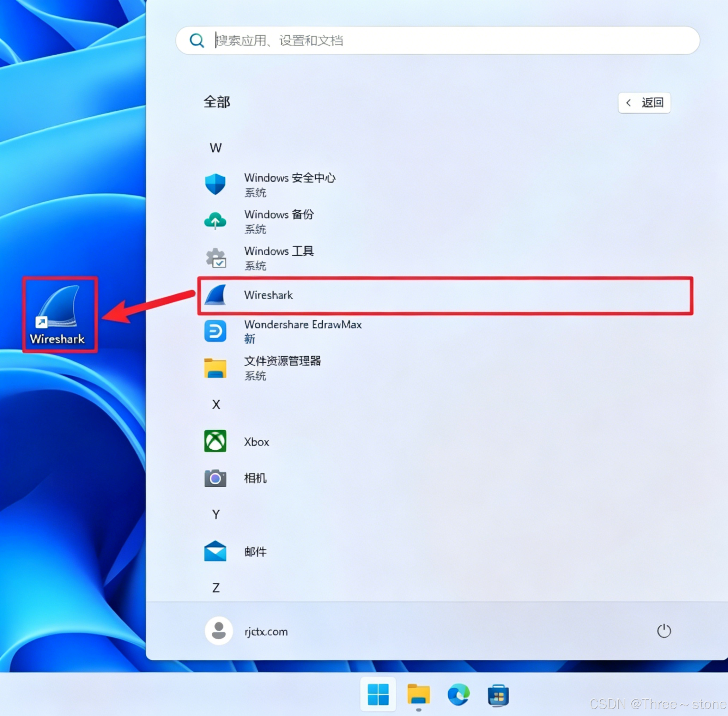Click the Y letter group header
This screenshot has width=728, height=716.
[x=216, y=515]
